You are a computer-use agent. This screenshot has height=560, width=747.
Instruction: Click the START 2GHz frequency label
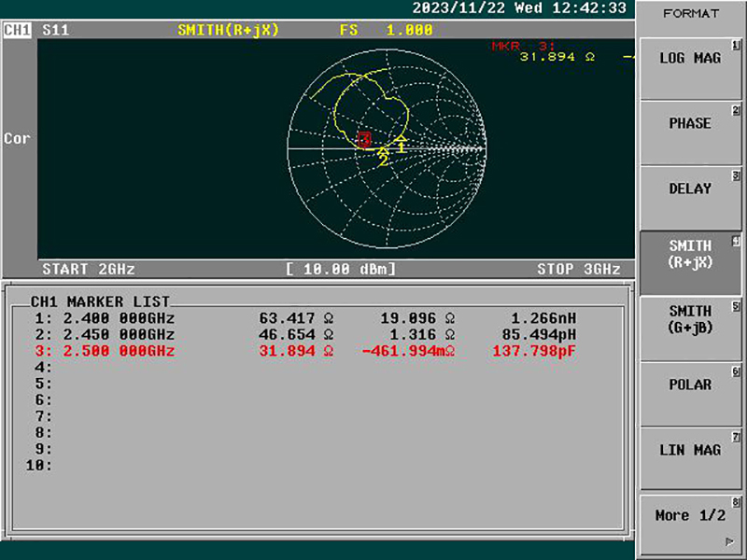89,269
